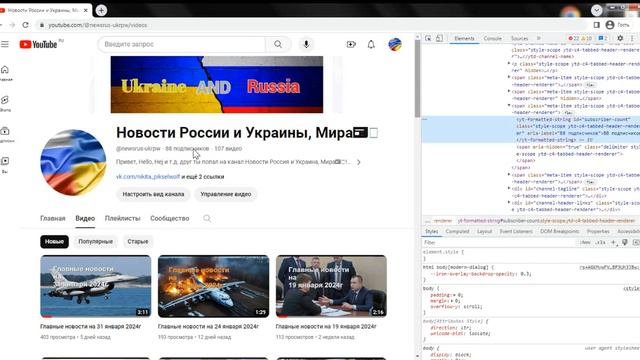Toggle .cls class editor in Styles
Screen dimensions: 640x360
coord(600,242)
